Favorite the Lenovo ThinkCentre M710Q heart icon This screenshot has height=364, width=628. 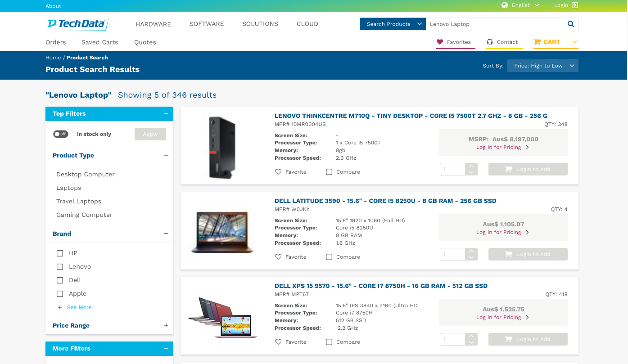pyautogui.click(x=278, y=172)
